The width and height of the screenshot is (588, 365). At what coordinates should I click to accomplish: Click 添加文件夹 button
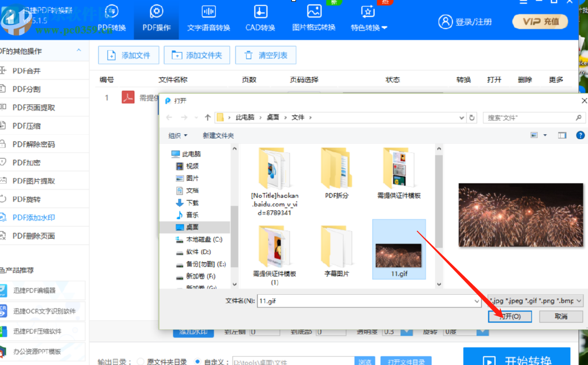coord(197,55)
